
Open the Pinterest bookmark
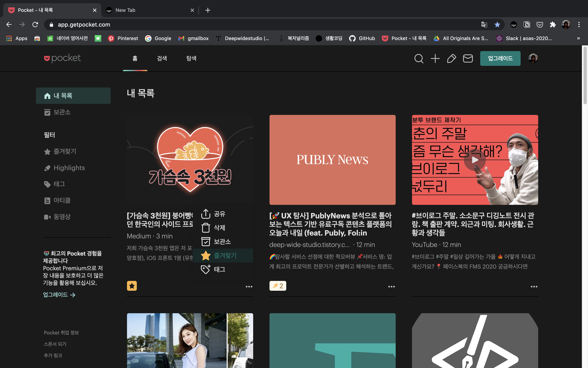[123, 38]
